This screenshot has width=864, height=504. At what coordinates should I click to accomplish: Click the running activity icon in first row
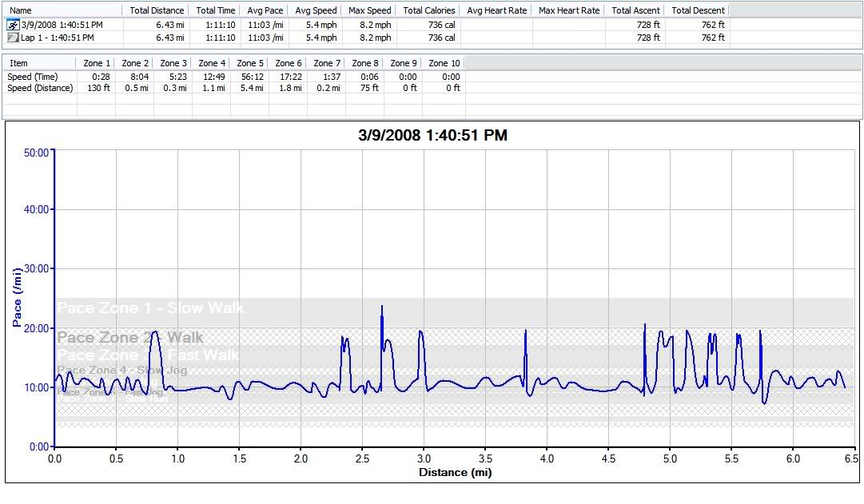[13, 25]
